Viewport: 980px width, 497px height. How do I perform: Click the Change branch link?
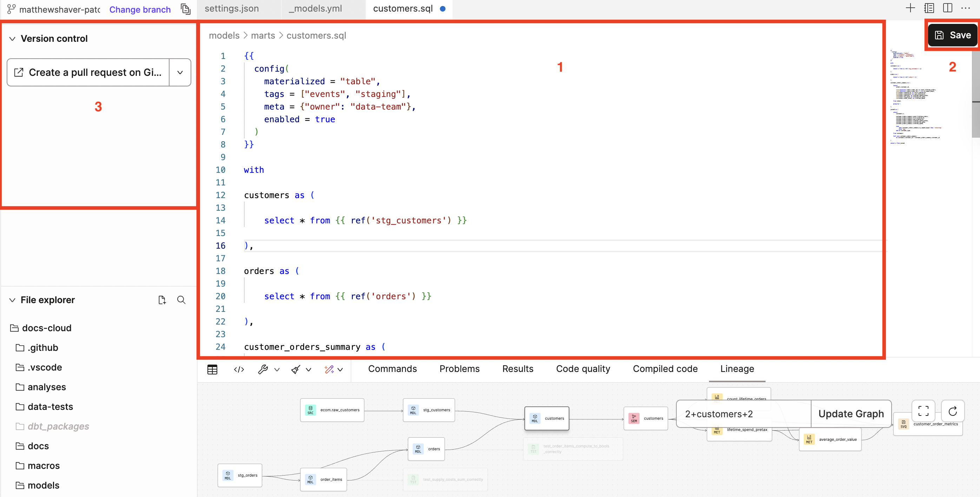[x=140, y=9]
